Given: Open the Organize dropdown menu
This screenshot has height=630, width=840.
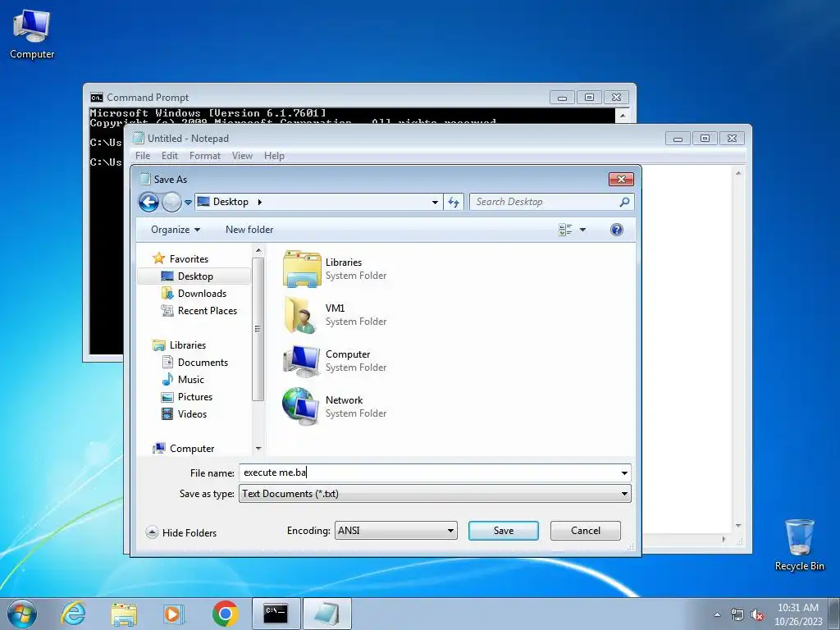Looking at the screenshot, I should click(x=176, y=230).
